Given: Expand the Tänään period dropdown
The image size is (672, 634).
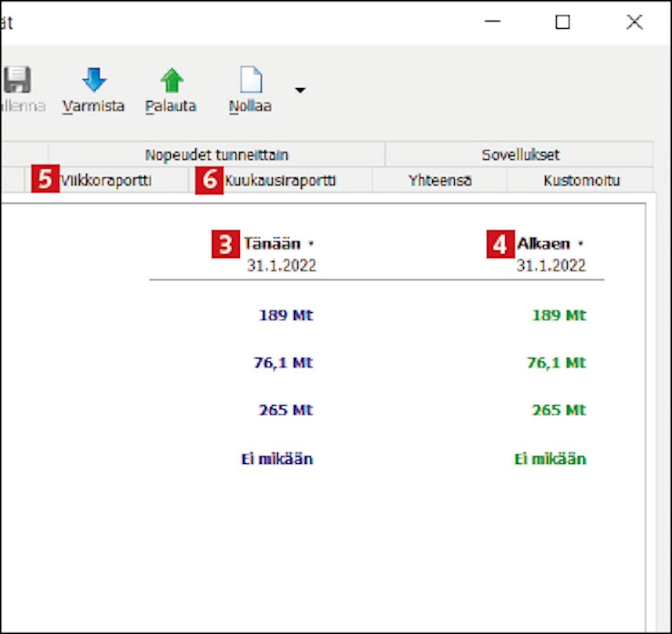Looking at the screenshot, I should coord(311,244).
